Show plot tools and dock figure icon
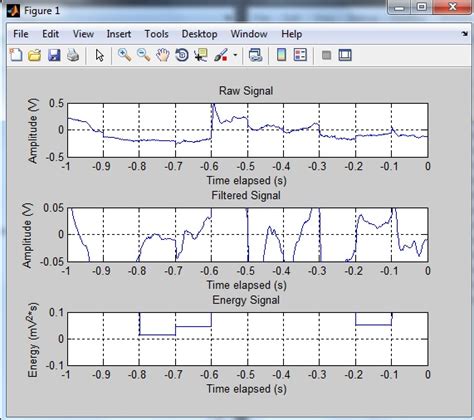This screenshot has height=420, width=474. pyautogui.click(x=345, y=55)
